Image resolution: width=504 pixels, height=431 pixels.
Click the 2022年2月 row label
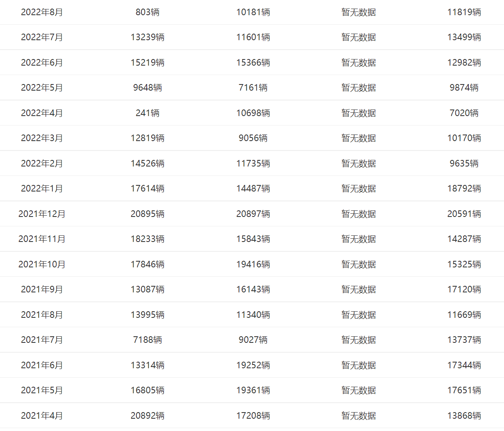(x=42, y=164)
